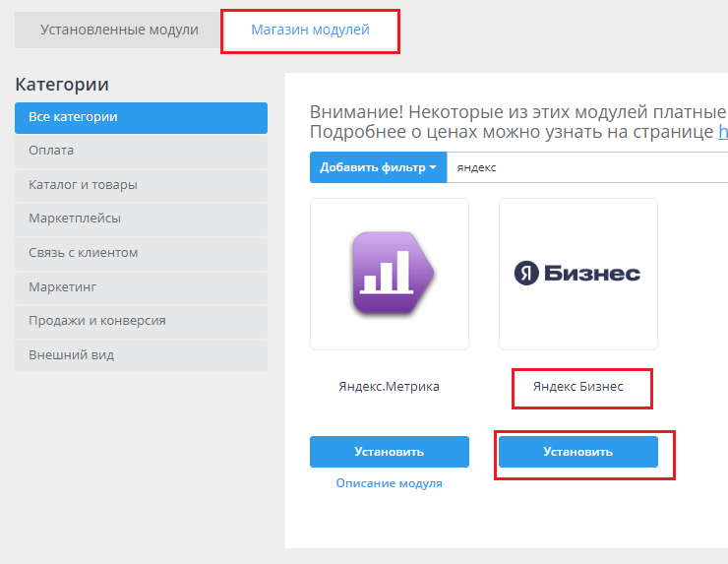Viewport: 728px width, 564px height.
Task: Open the Описание модуля link
Action: pos(390,483)
